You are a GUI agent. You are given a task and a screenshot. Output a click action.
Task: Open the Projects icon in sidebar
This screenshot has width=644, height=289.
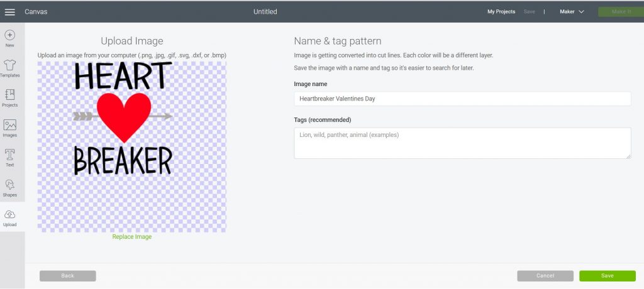(x=10, y=95)
